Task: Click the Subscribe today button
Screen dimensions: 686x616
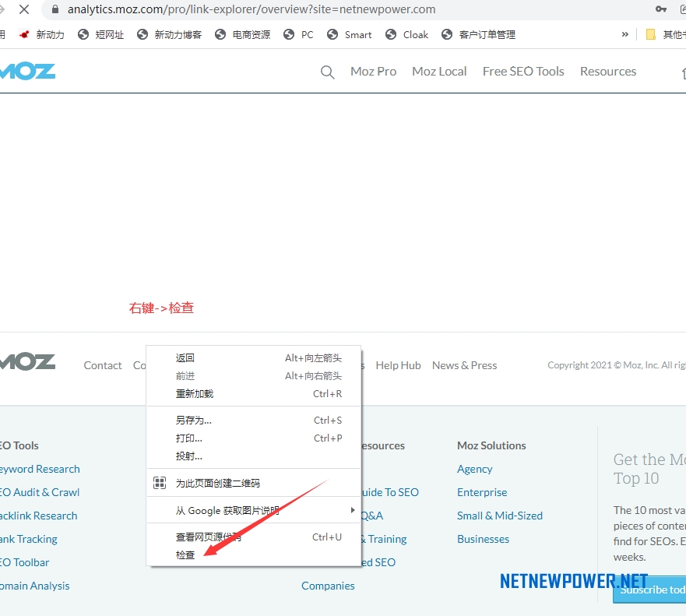Action: 649,590
